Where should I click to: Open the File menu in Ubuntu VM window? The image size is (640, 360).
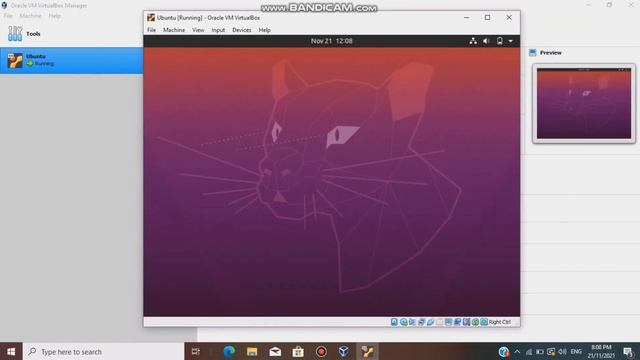point(151,30)
